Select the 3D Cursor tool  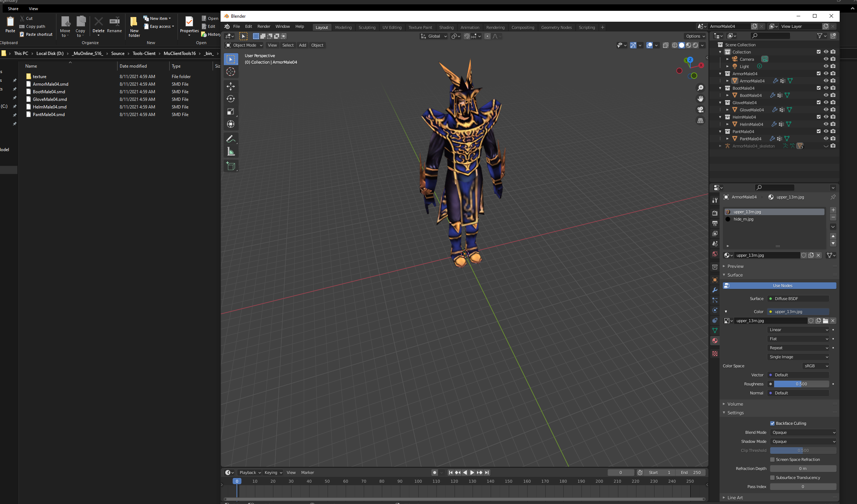[231, 72]
